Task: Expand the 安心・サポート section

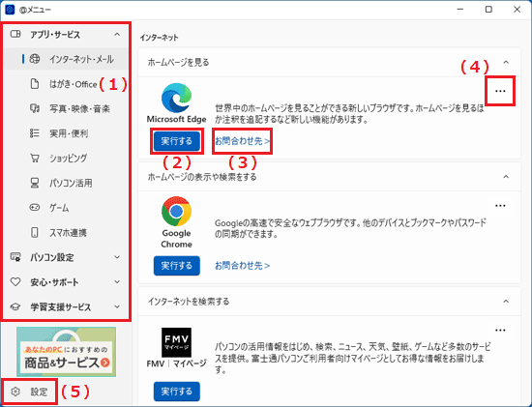Action: point(117,282)
